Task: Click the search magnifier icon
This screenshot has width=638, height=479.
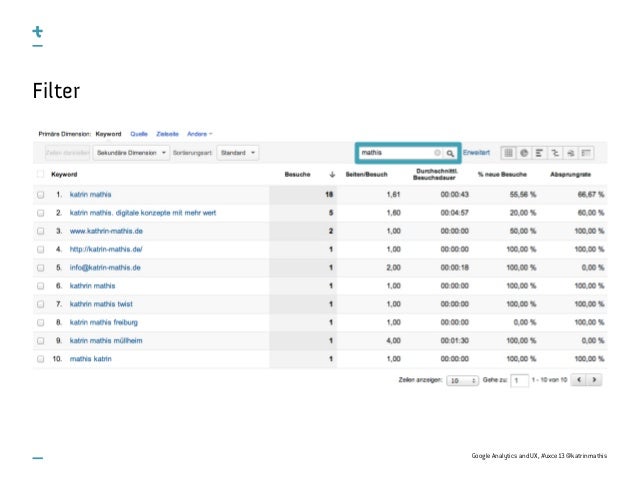Action: click(x=450, y=153)
